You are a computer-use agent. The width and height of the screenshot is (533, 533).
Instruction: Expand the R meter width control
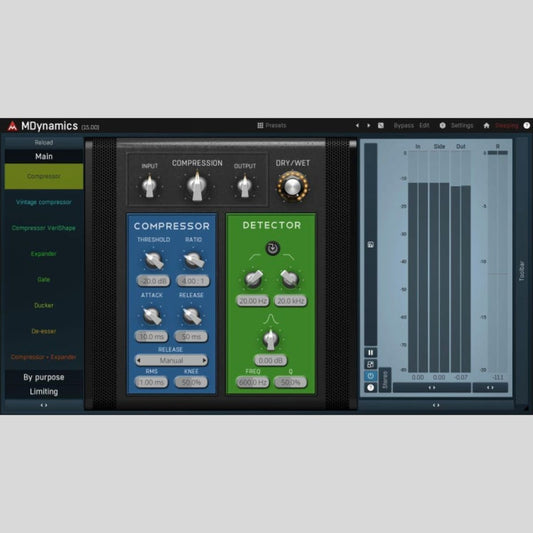[x=490, y=388]
